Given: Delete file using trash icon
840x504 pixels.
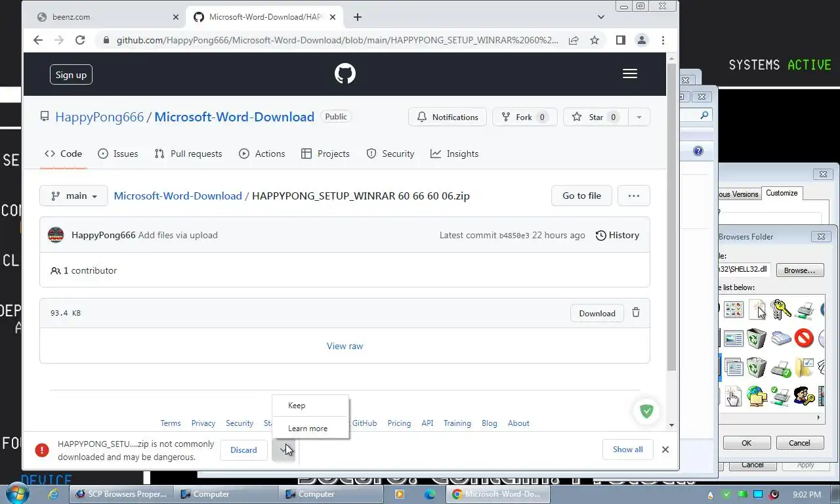Looking at the screenshot, I should pos(636,313).
